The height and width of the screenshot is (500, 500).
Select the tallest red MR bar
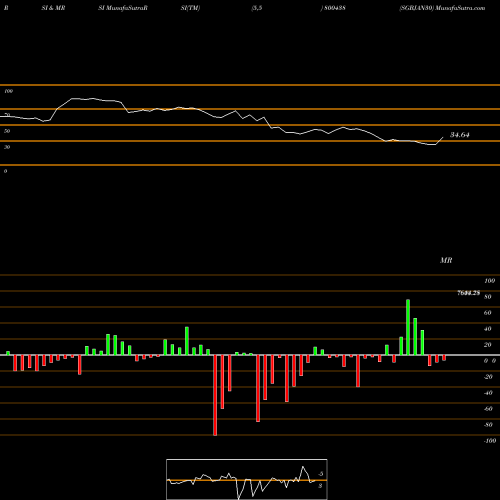[x=215, y=395]
